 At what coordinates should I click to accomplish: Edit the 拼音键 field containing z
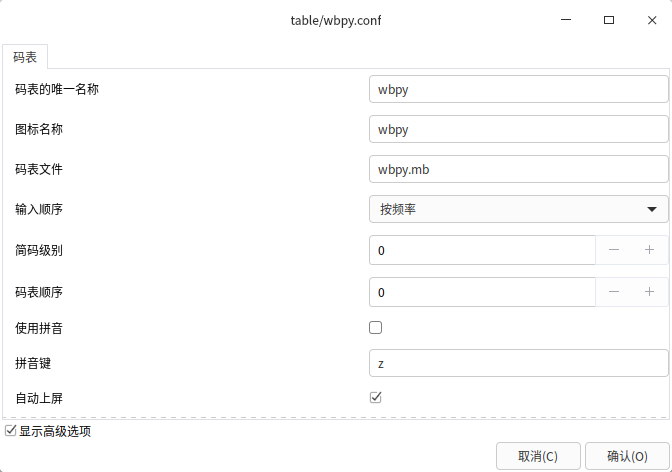518,363
